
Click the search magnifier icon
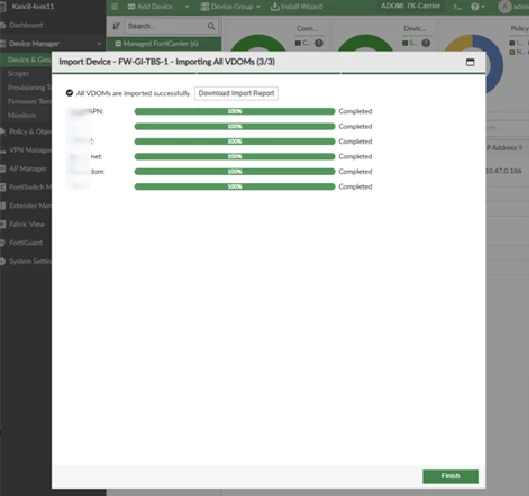pos(211,26)
